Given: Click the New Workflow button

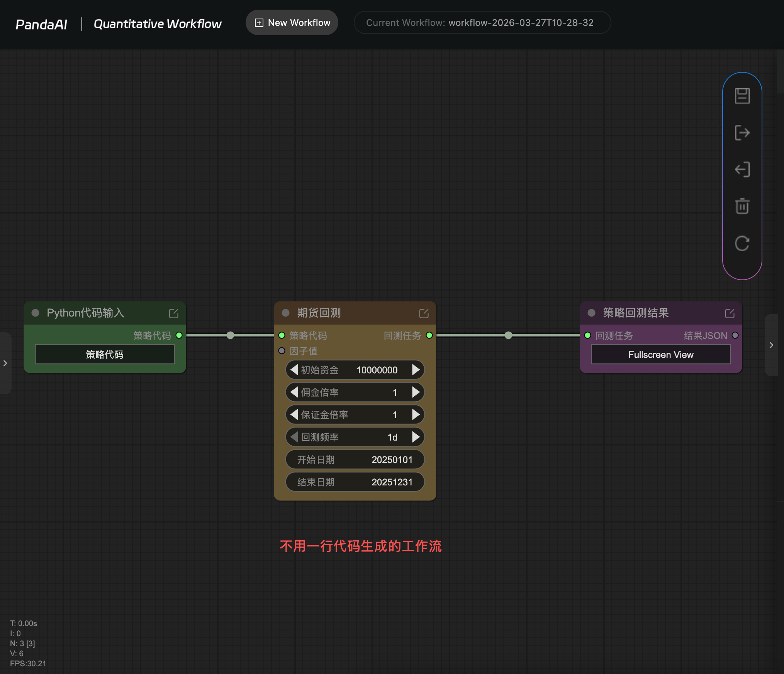Looking at the screenshot, I should tap(292, 23).
